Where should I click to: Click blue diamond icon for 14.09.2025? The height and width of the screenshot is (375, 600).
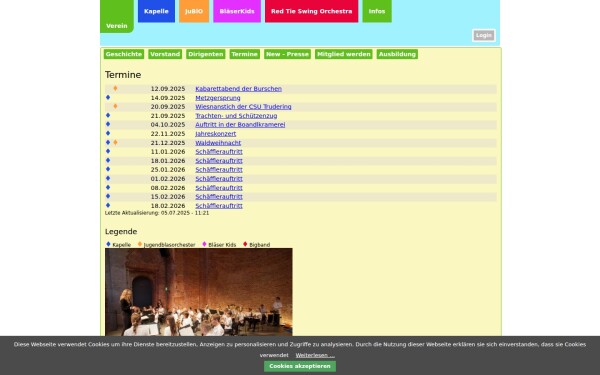[x=108, y=98]
